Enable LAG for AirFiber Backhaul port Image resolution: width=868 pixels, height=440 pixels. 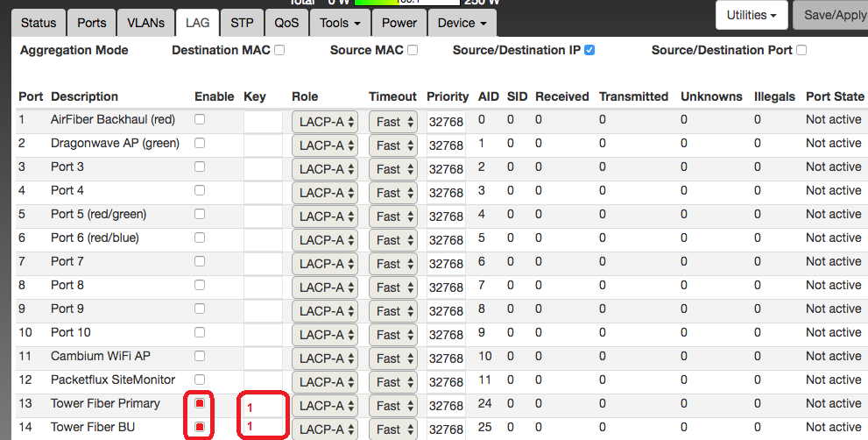coord(200,119)
